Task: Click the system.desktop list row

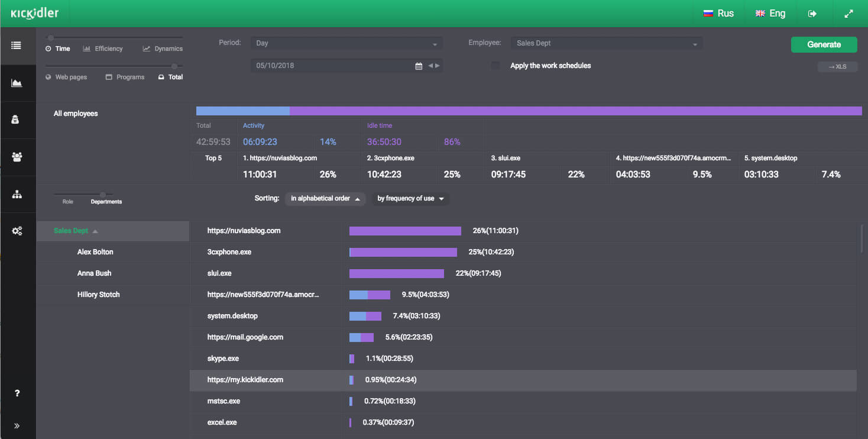Action: click(523, 316)
